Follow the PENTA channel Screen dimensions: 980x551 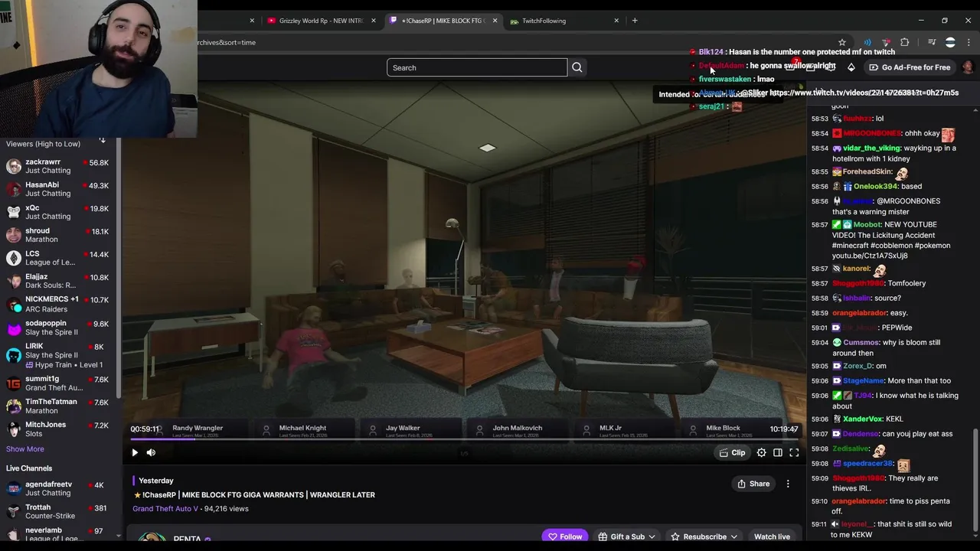(565, 536)
